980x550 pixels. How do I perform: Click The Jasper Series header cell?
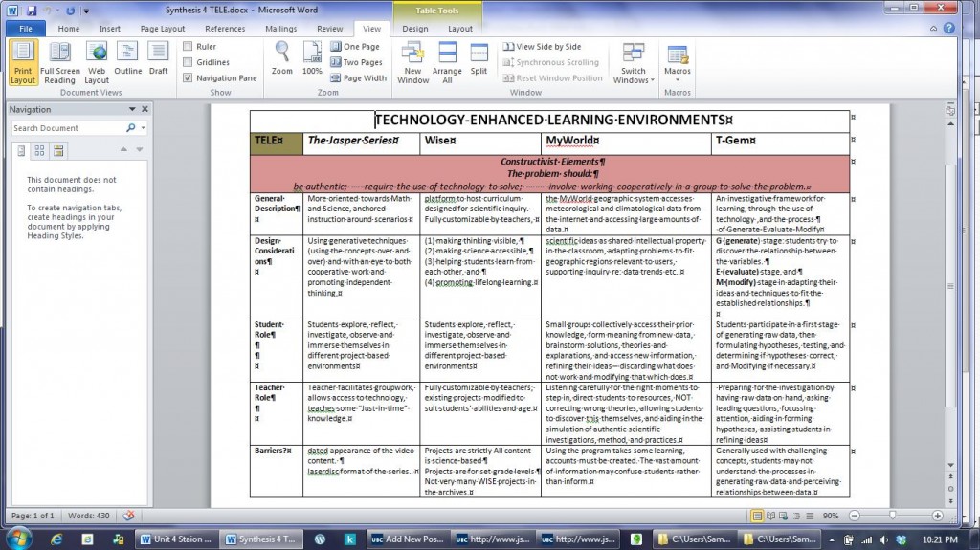[361, 143]
